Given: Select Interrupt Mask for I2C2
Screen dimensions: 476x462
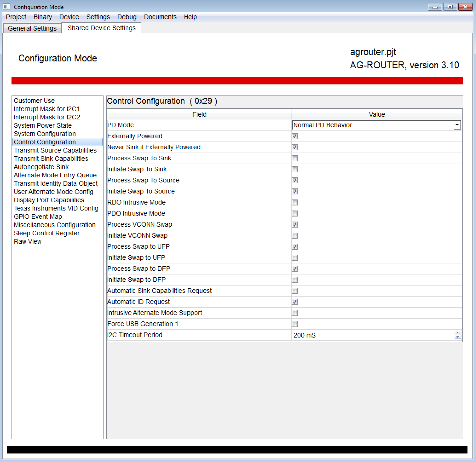Looking at the screenshot, I should (47, 117).
